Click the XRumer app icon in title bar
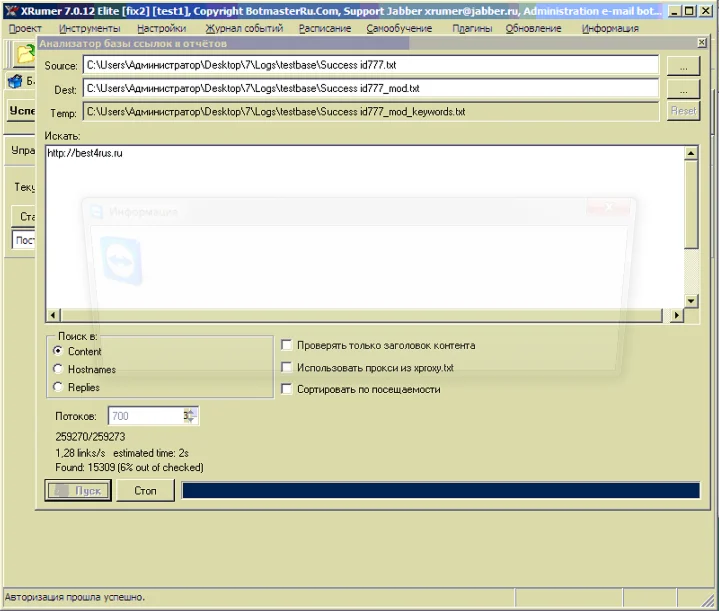Screen dimensions: 719x611 (11, 11)
